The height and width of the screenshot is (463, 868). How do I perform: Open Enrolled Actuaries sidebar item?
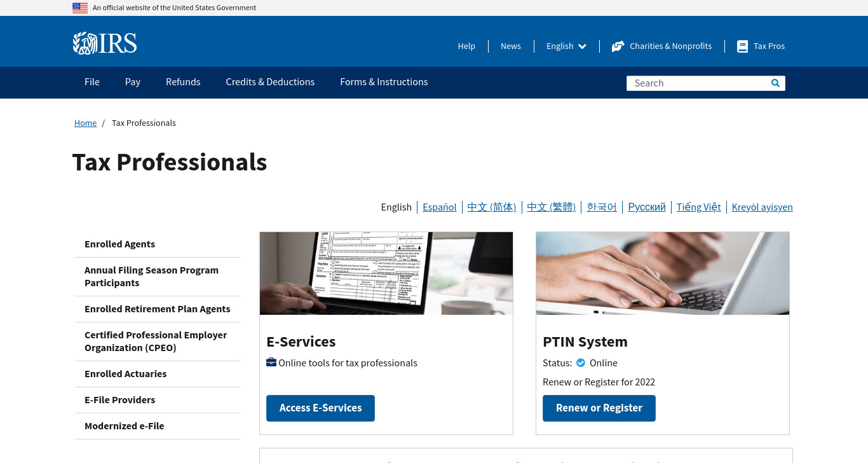pyautogui.click(x=158, y=374)
